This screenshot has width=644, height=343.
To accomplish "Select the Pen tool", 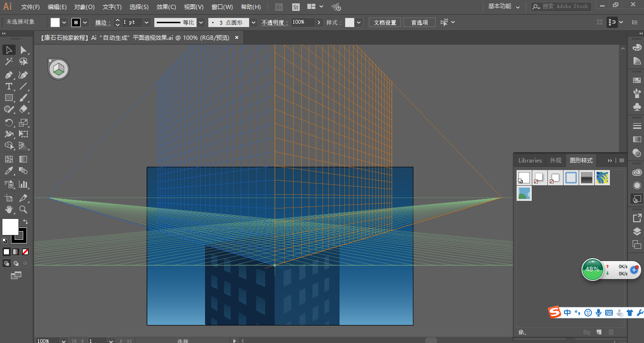I will click(9, 75).
